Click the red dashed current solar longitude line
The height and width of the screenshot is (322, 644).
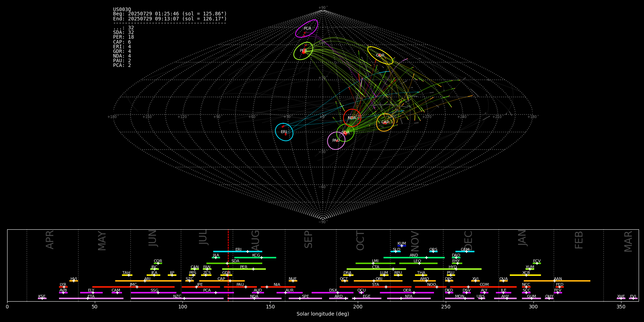[x=228, y=265]
